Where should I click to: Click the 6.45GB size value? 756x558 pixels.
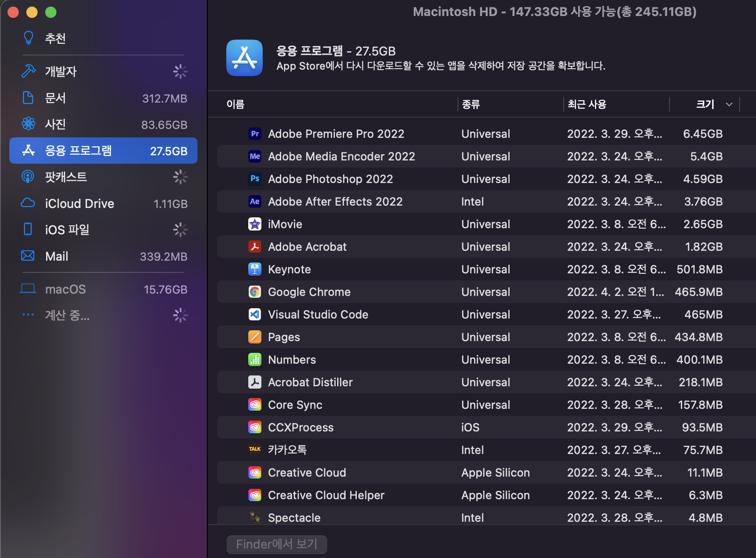click(702, 134)
